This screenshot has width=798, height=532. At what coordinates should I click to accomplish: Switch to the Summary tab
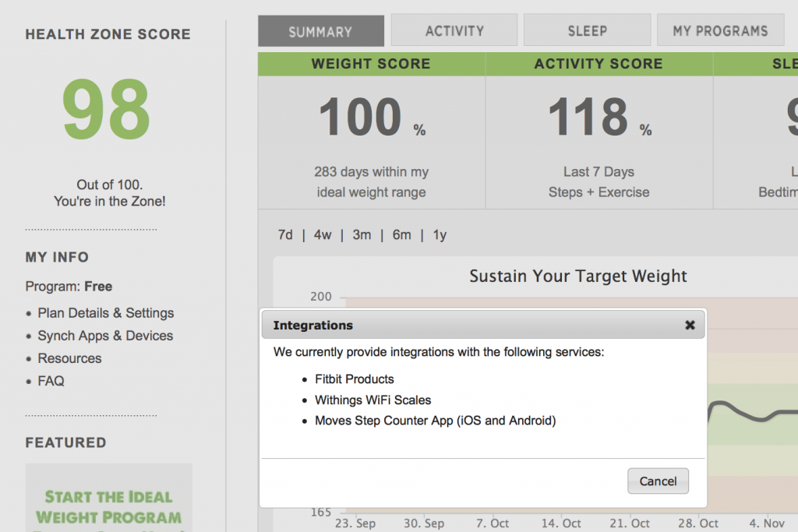pyautogui.click(x=320, y=32)
